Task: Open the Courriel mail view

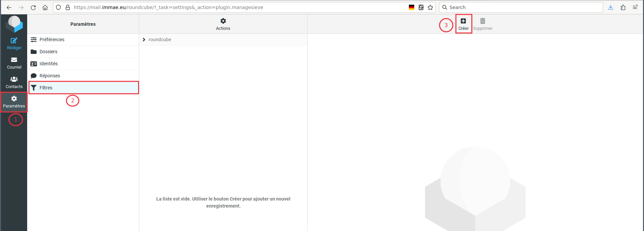Action: coord(14,63)
